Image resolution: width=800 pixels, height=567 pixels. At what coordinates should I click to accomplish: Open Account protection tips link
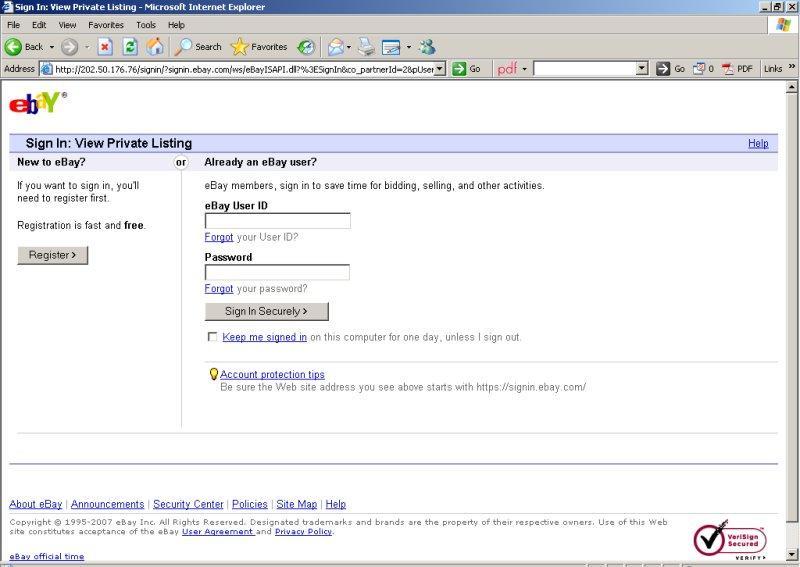272,375
